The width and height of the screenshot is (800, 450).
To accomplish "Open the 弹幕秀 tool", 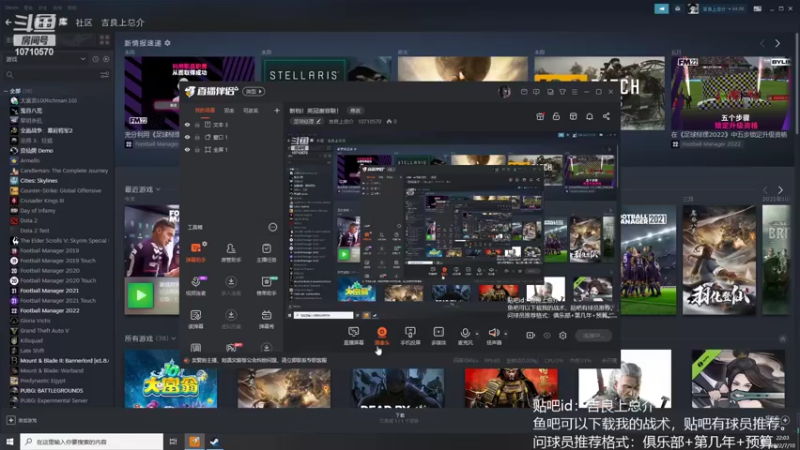I will click(266, 319).
